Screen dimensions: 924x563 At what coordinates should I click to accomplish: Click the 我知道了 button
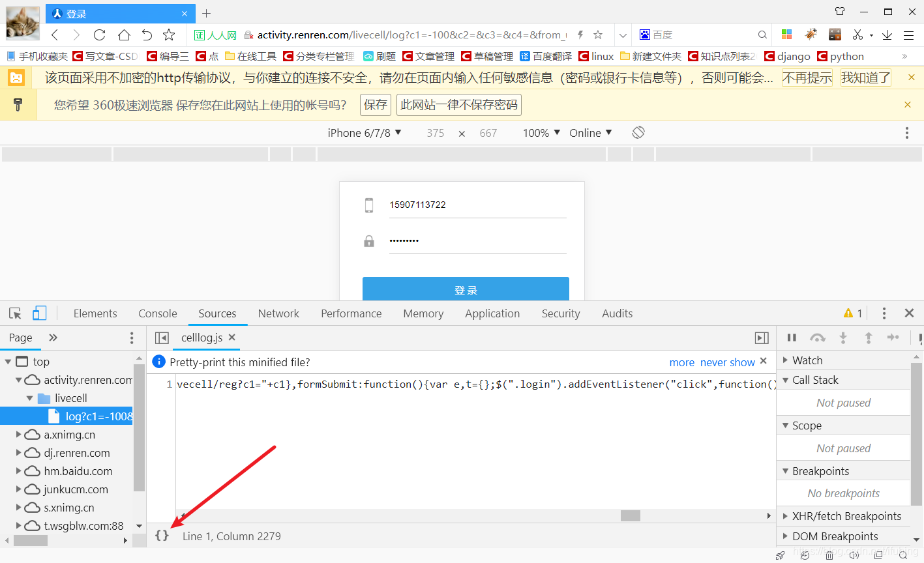pos(865,78)
